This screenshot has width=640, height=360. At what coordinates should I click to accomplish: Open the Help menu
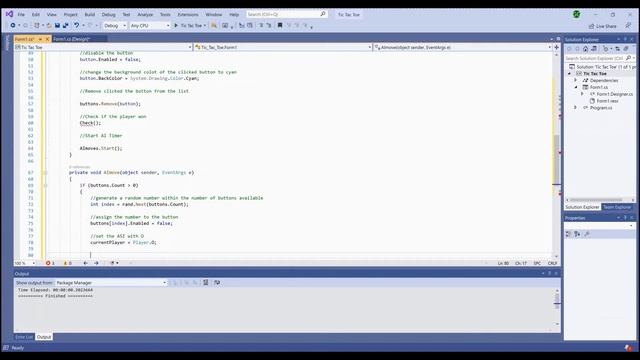(x=234, y=14)
